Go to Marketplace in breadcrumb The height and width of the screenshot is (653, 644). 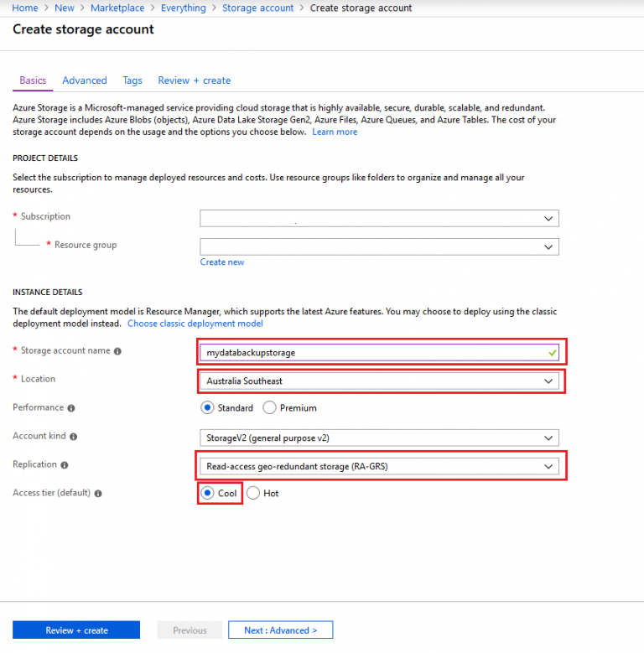[x=117, y=8]
